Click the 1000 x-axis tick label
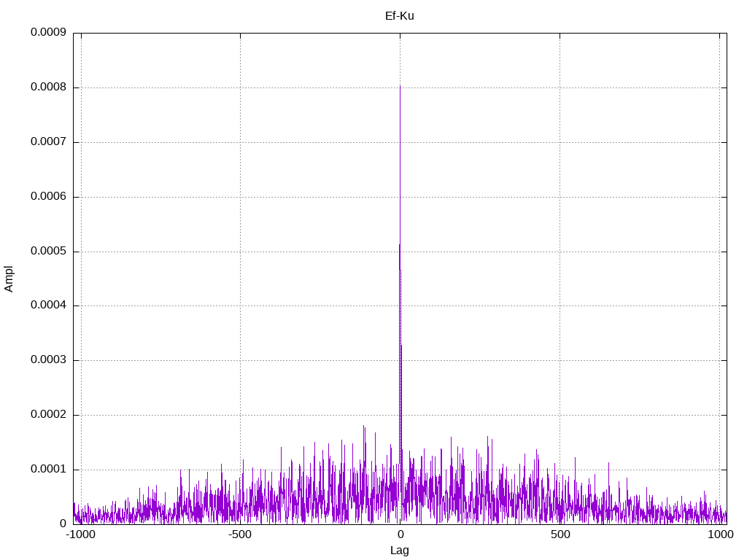 point(720,534)
